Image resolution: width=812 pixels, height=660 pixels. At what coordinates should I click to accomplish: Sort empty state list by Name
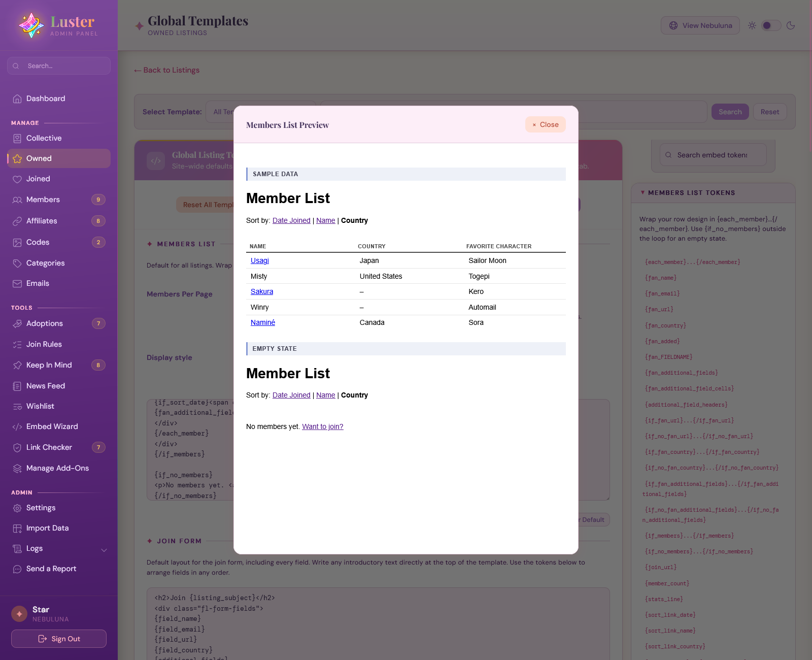click(326, 395)
